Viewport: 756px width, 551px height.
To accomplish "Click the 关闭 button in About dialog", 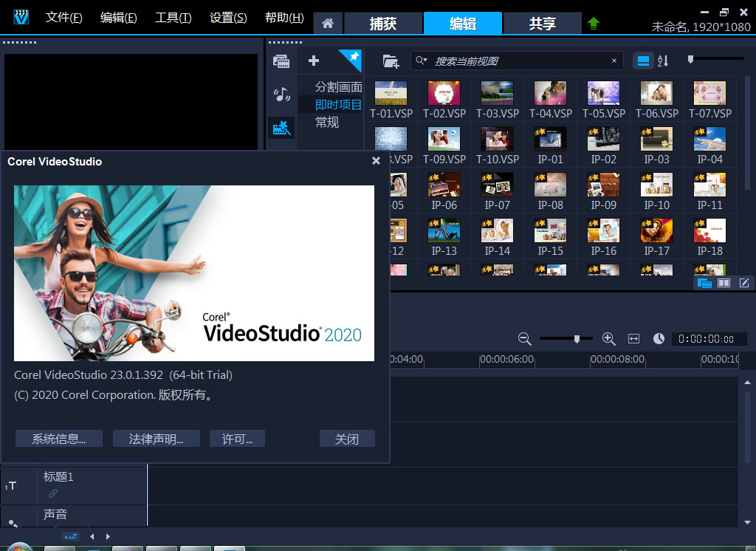I will click(x=347, y=439).
